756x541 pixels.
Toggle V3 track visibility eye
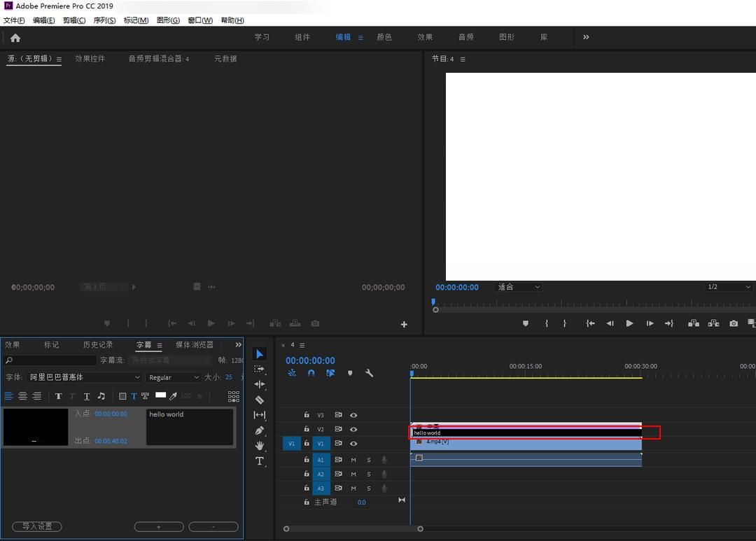[x=353, y=415]
